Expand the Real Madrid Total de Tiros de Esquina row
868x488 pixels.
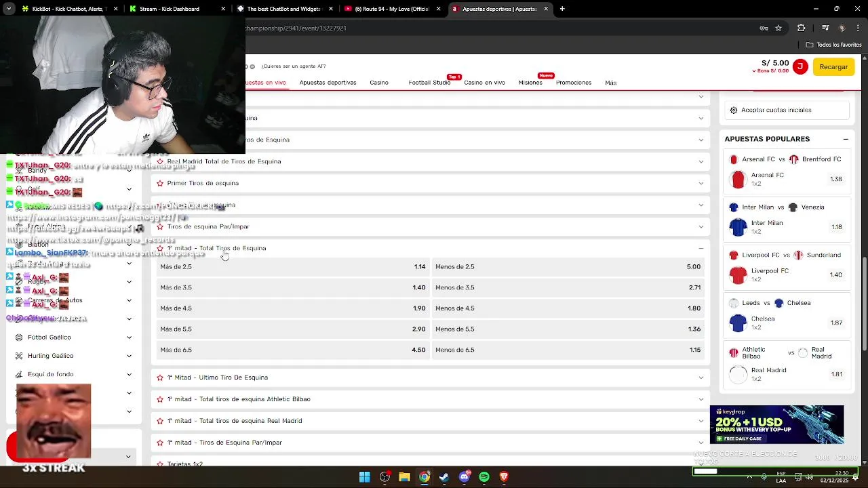pyautogui.click(x=701, y=161)
